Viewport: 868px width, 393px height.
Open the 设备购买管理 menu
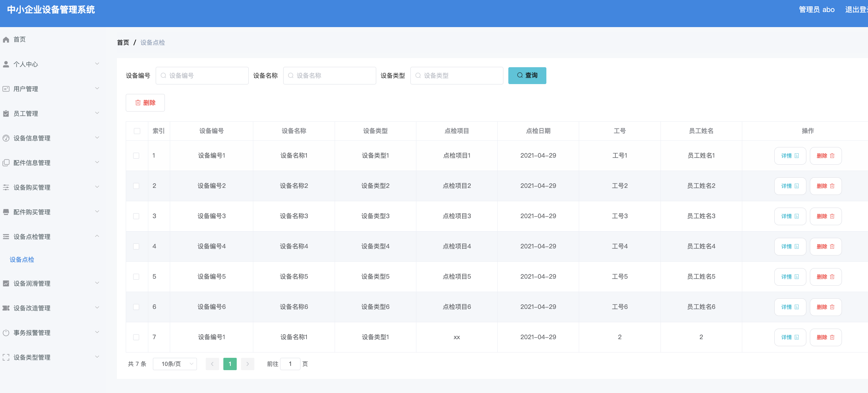pos(53,187)
